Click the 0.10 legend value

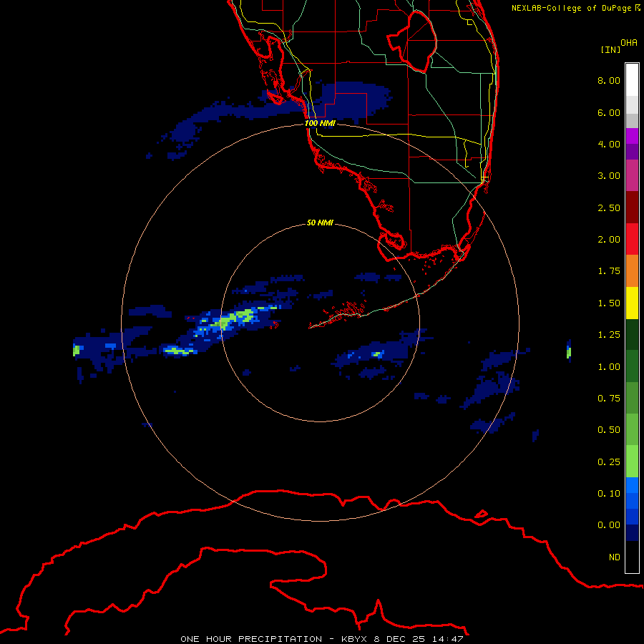609,494
